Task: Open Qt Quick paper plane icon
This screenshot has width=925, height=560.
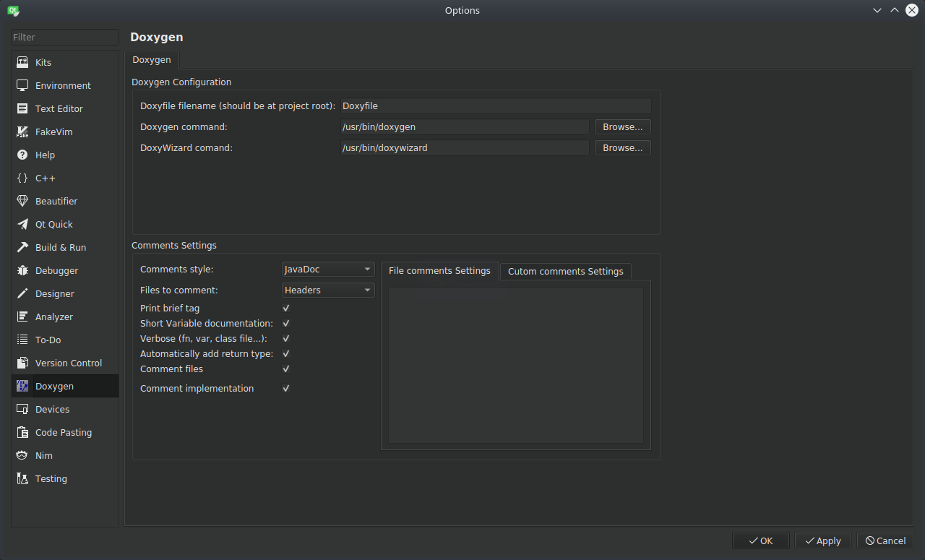Action: point(22,225)
